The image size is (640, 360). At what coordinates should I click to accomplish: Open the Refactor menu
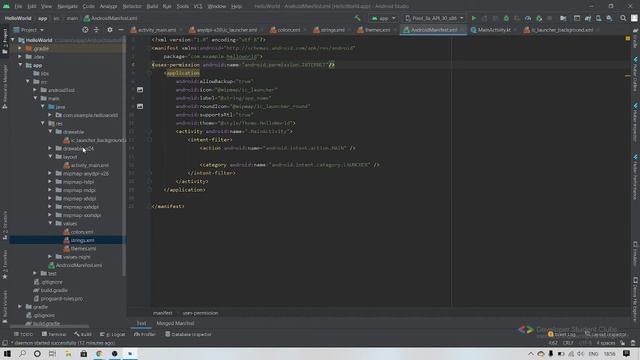click(x=132, y=6)
